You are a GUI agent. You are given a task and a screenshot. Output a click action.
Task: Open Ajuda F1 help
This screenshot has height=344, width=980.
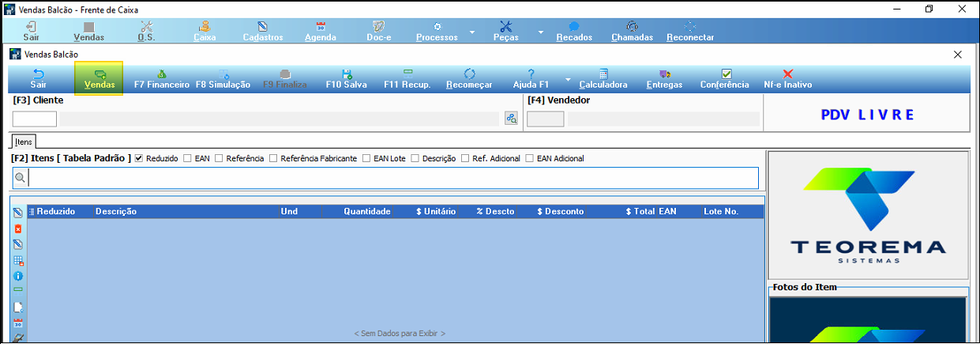[x=531, y=78]
